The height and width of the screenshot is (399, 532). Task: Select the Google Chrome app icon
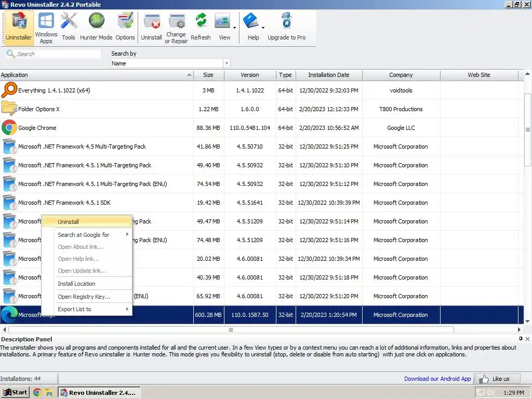[x=9, y=128]
